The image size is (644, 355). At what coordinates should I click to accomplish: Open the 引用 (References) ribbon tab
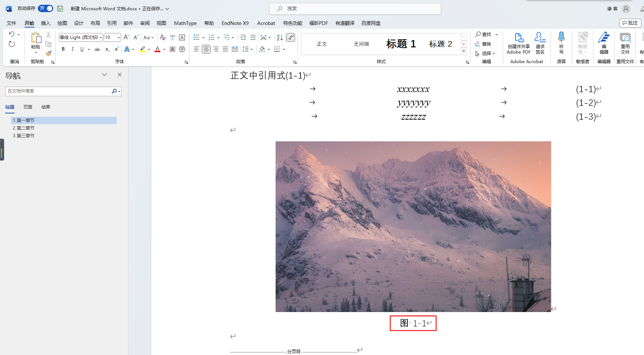click(112, 23)
